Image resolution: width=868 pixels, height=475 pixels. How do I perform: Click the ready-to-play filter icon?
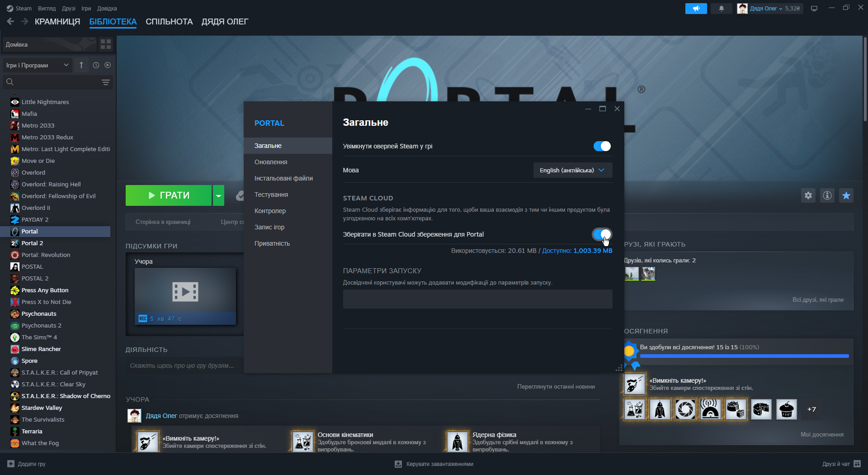tap(108, 65)
